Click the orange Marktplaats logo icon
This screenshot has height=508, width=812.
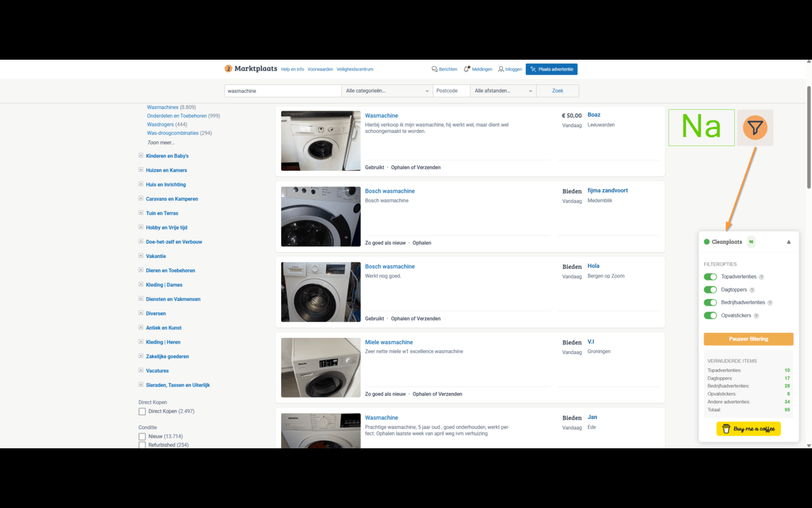(x=228, y=69)
